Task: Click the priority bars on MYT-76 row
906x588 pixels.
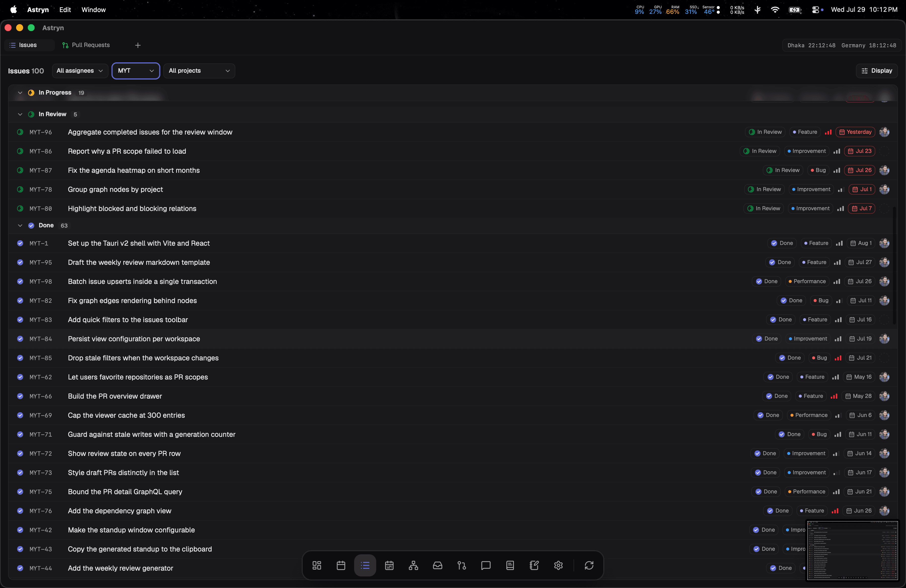Action: tap(835, 511)
